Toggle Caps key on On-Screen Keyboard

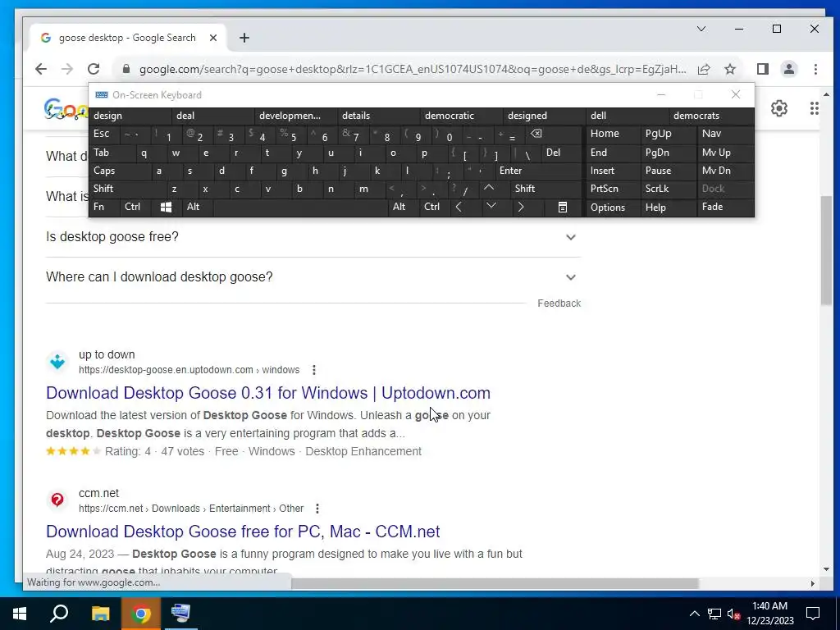120,171
